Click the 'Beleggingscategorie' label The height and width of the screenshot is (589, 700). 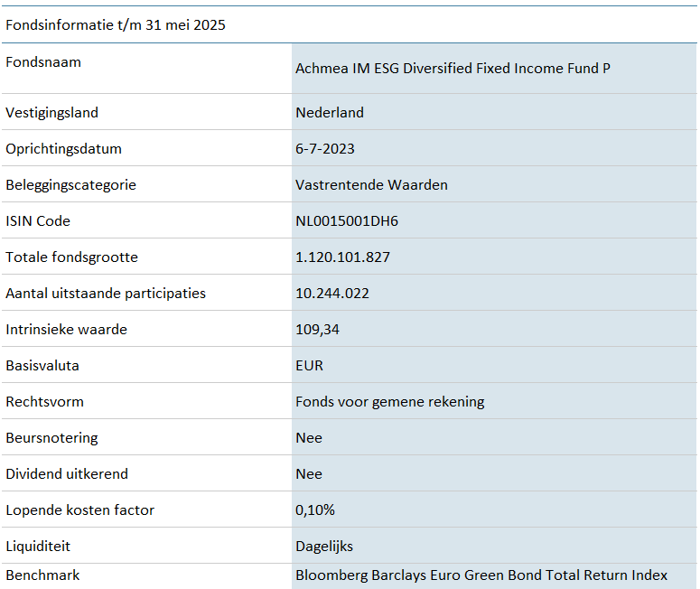tap(71, 185)
